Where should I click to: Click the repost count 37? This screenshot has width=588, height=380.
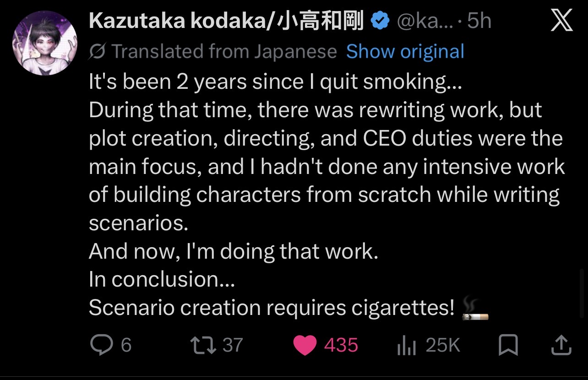233,345
